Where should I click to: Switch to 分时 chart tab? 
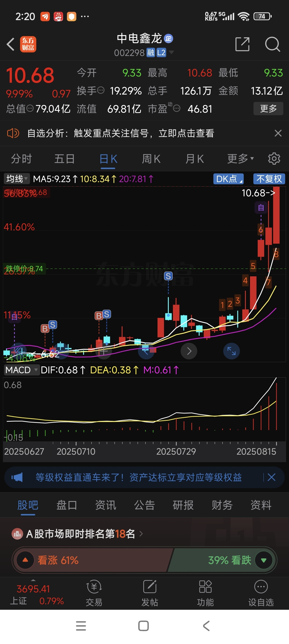21,159
